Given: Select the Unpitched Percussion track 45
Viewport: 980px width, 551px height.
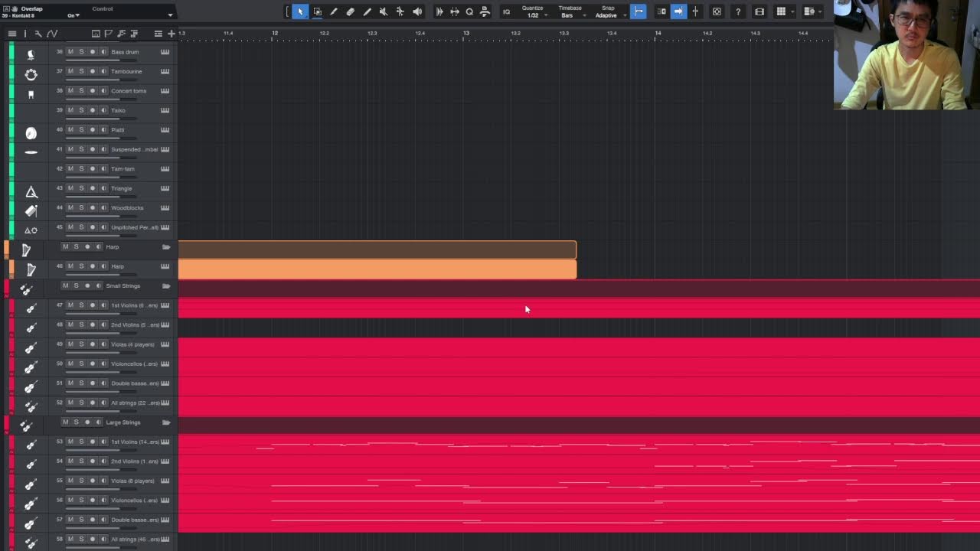Looking at the screenshot, I should (135, 227).
